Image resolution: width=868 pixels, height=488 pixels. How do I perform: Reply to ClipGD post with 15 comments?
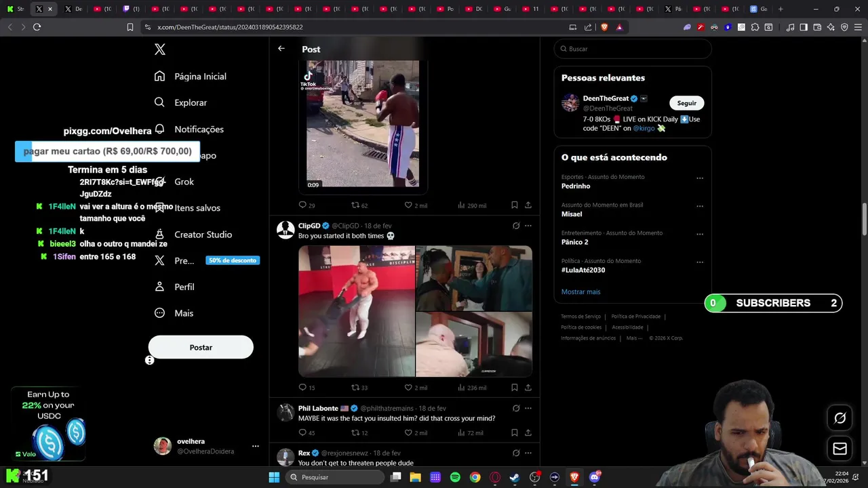coord(307,388)
